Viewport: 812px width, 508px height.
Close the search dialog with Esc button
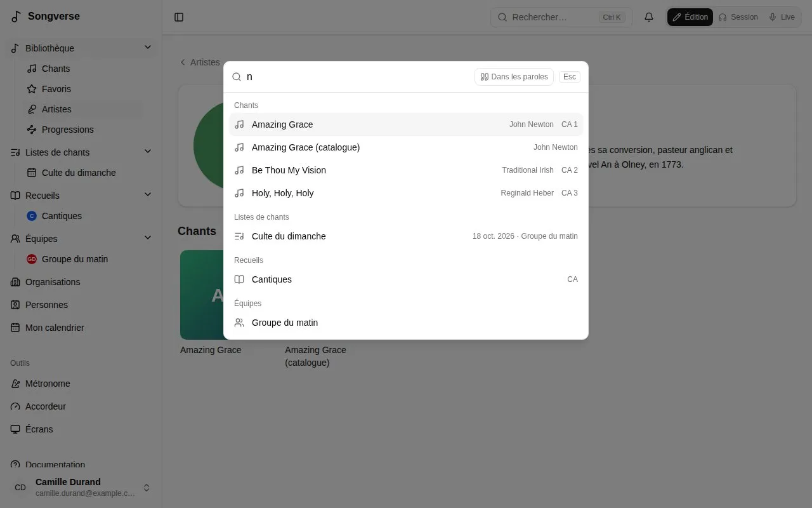pyautogui.click(x=570, y=77)
